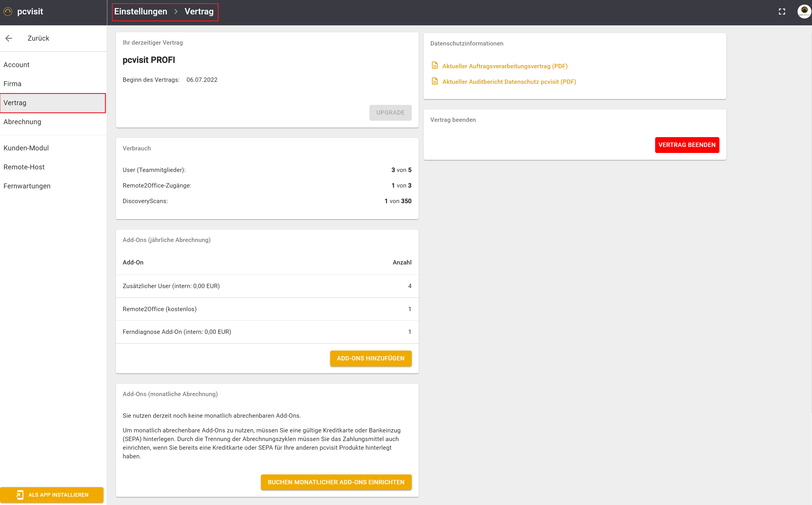Open the user profile avatar

click(804, 11)
